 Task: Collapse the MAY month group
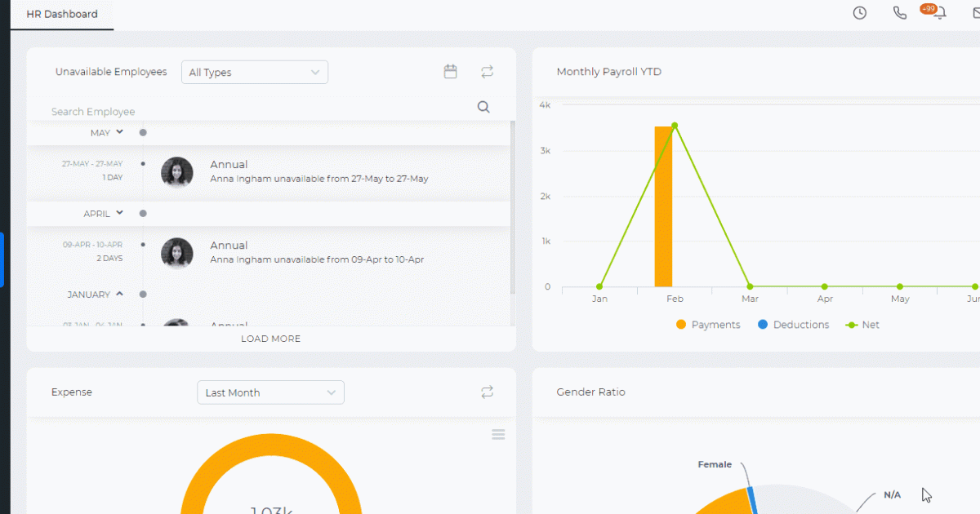click(x=119, y=131)
